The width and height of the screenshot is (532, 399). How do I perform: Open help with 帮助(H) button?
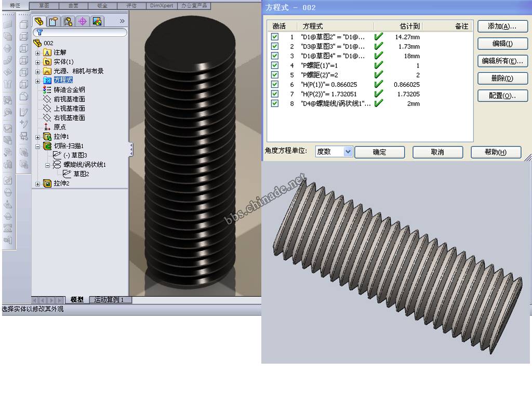496,152
